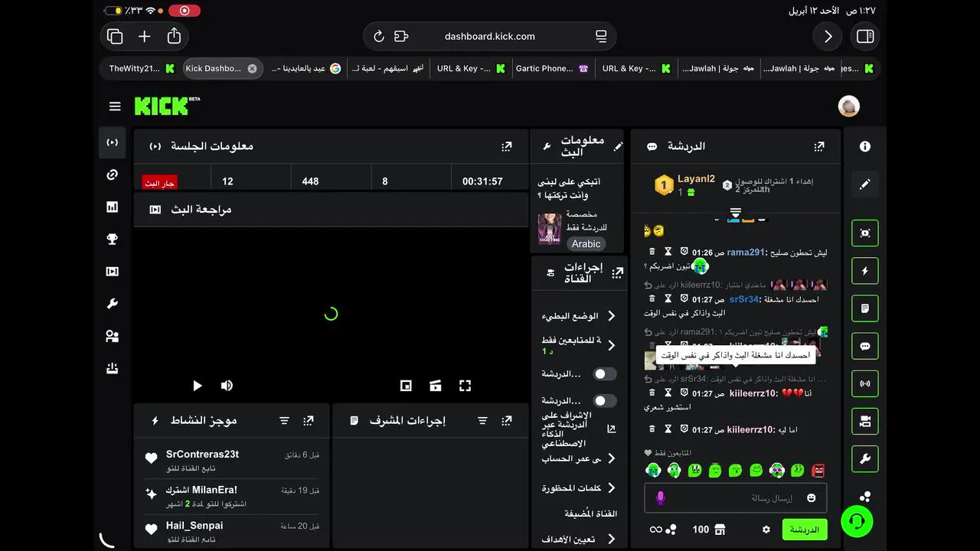Toggle the lightning activity widget in right bar
Viewport: 980px width, 551px height.
pyautogui.click(x=865, y=271)
